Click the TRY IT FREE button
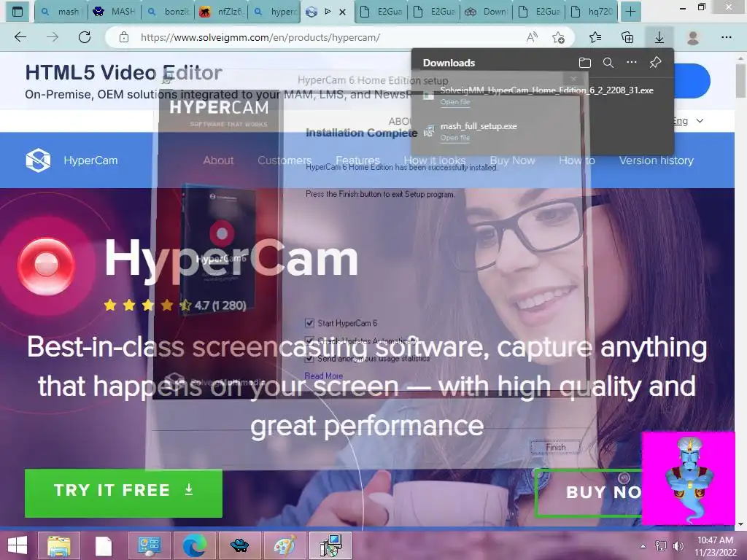This screenshot has height=560, width=747. click(123, 493)
